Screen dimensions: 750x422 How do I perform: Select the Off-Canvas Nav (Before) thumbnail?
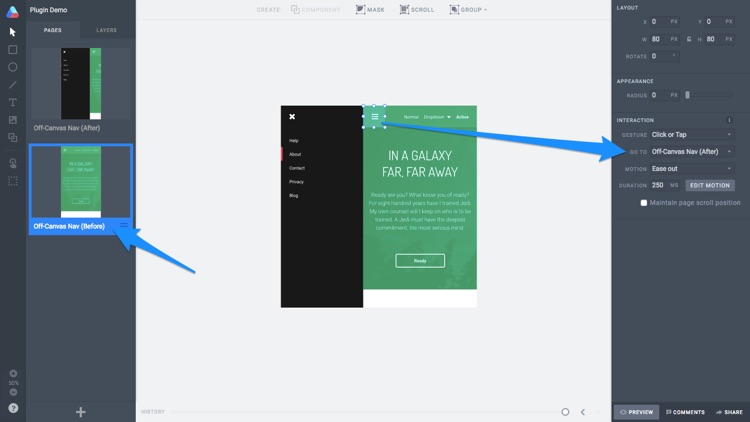click(81, 182)
